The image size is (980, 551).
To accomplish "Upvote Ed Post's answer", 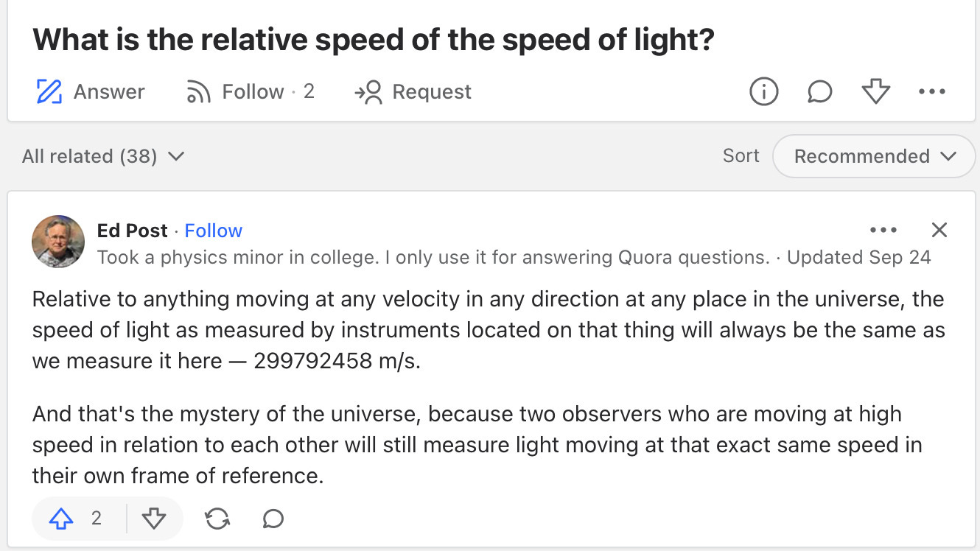I will point(61,519).
